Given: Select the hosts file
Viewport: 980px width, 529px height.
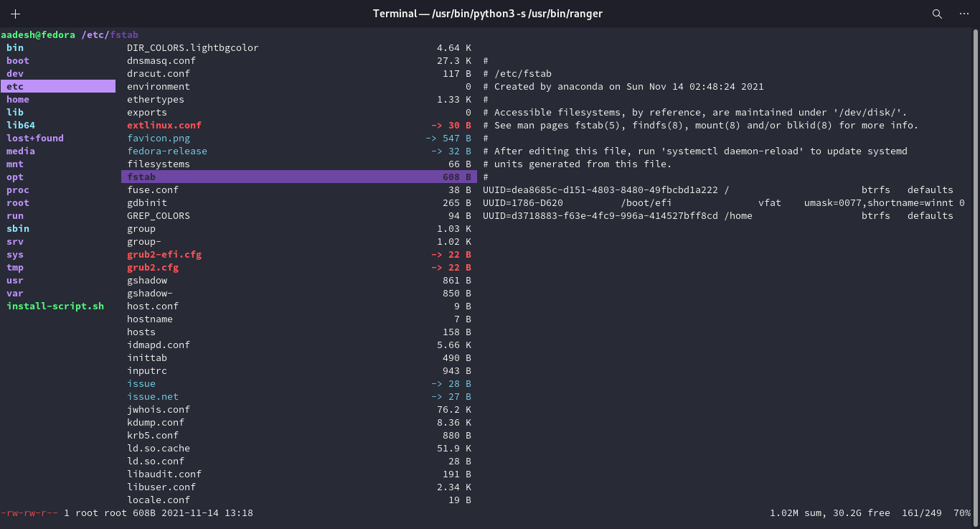Looking at the screenshot, I should pyautogui.click(x=141, y=332).
